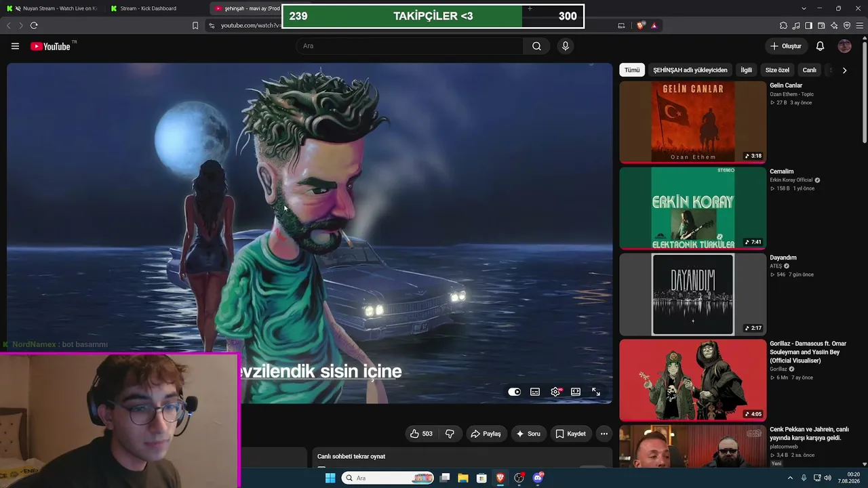The width and height of the screenshot is (868, 488).
Task: Open OBS Studio from the taskbar
Action: pyautogui.click(x=519, y=478)
